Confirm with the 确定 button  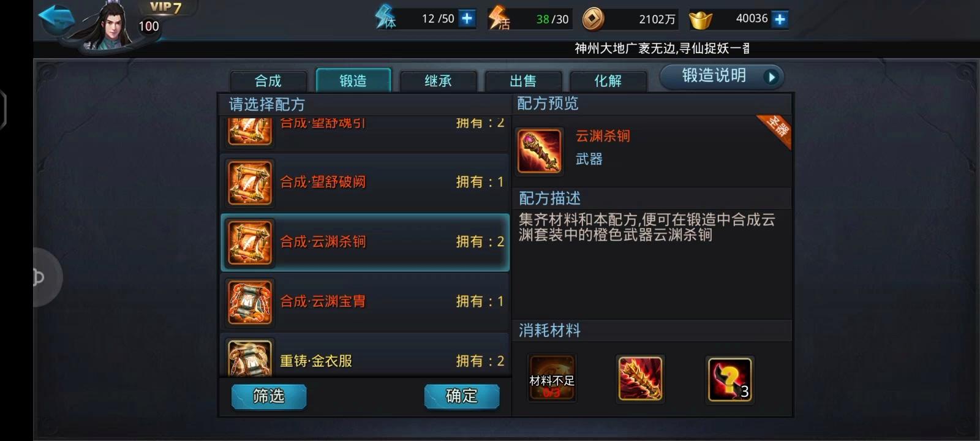[462, 396]
